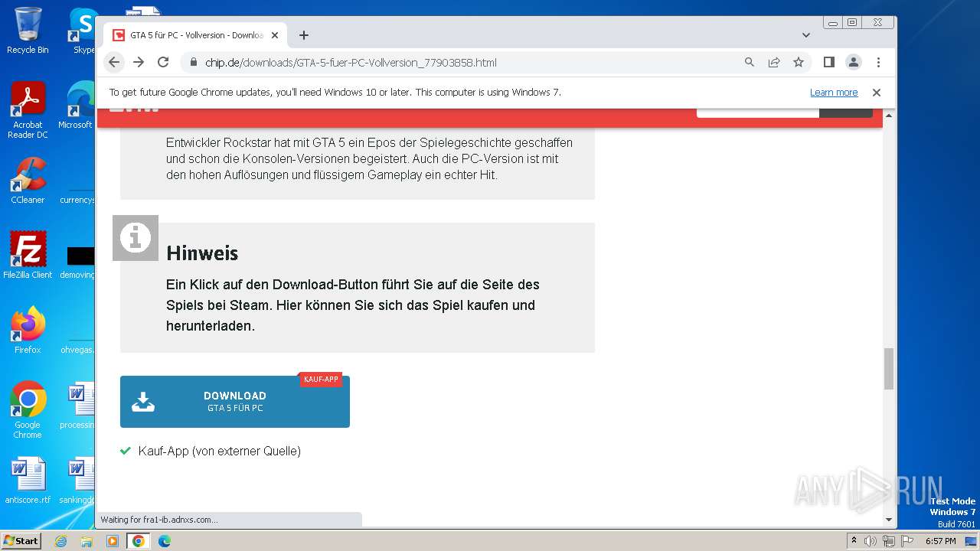
Task: Select the CCleaner desktop icon
Action: [28, 181]
